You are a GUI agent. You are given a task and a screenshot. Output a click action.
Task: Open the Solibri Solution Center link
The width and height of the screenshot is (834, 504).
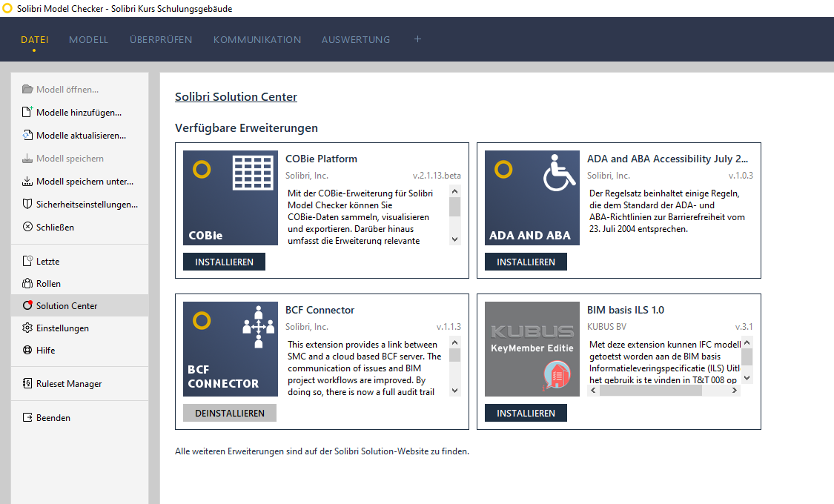point(236,97)
